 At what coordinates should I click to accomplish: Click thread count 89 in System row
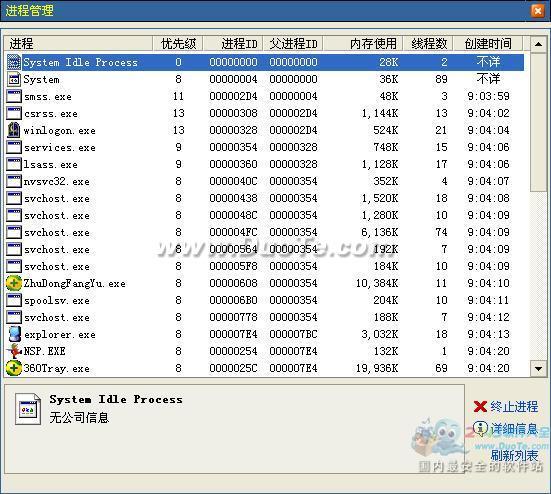click(441, 79)
